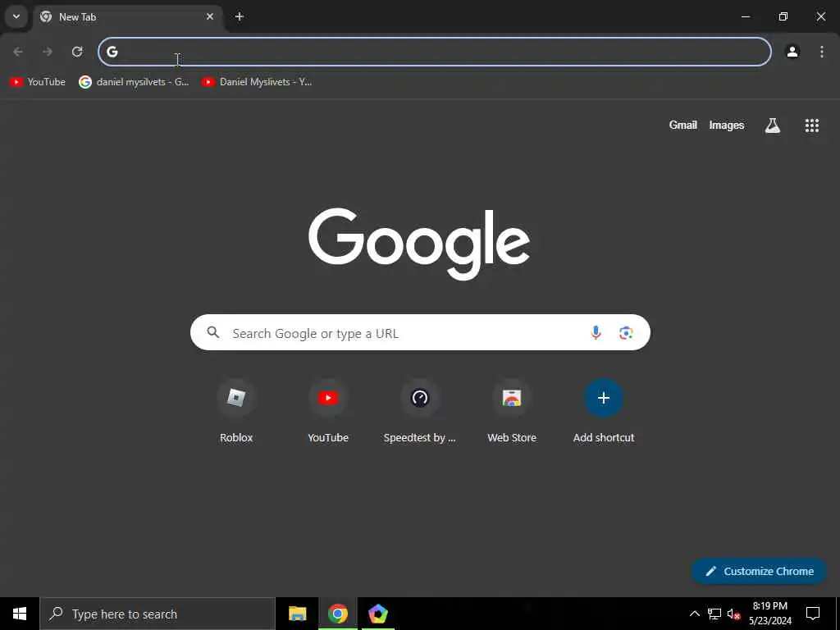Open the Web Store shortcut
Screen dimensions: 840x630
[x=512, y=412]
